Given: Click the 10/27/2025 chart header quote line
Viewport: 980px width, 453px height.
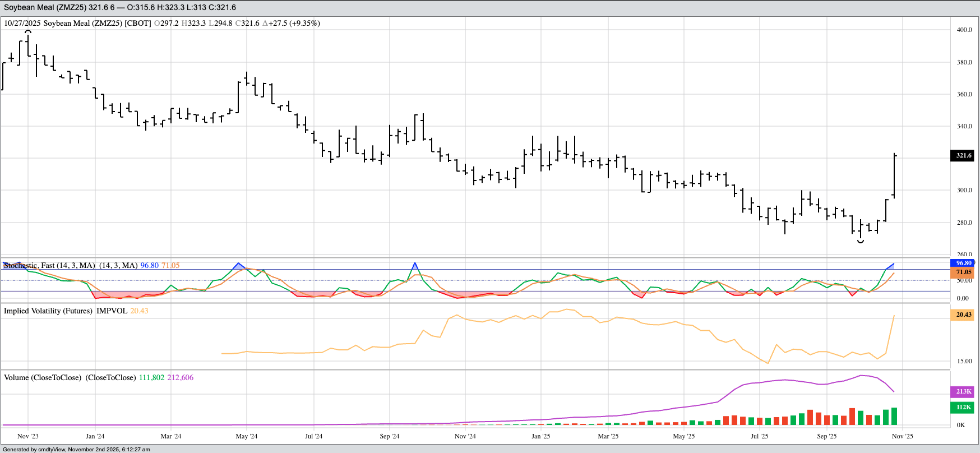Looking at the screenshot, I should pos(161,23).
